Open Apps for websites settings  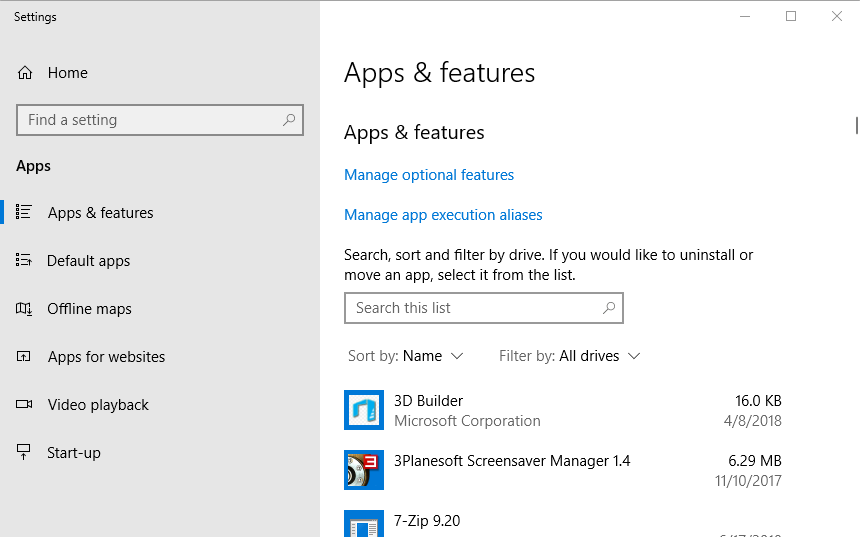coord(160,357)
